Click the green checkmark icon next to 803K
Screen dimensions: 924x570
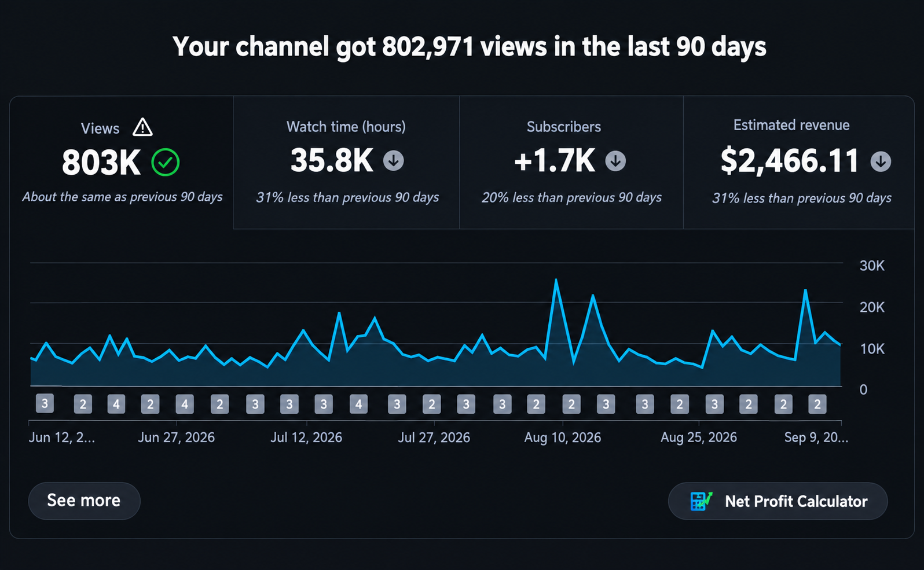pyautogui.click(x=166, y=162)
